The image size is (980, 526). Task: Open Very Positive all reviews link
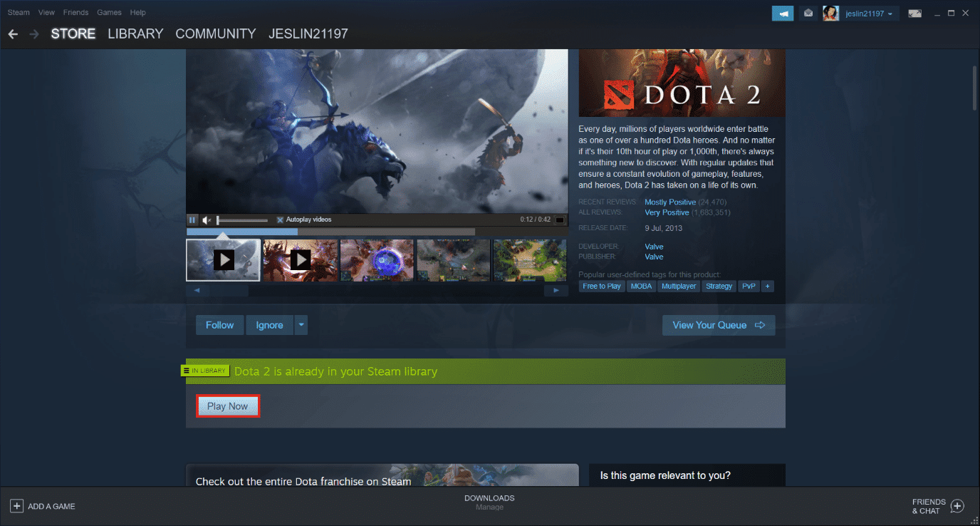(x=667, y=212)
